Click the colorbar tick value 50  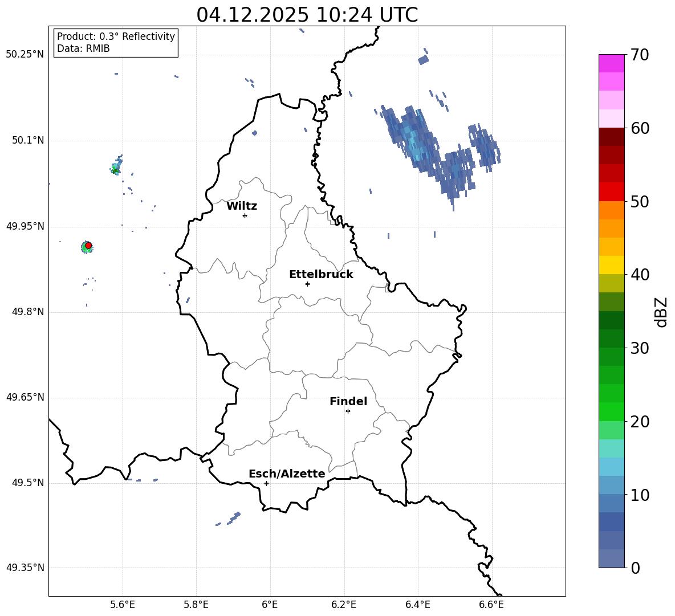pyautogui.click(x=640, y=202)
